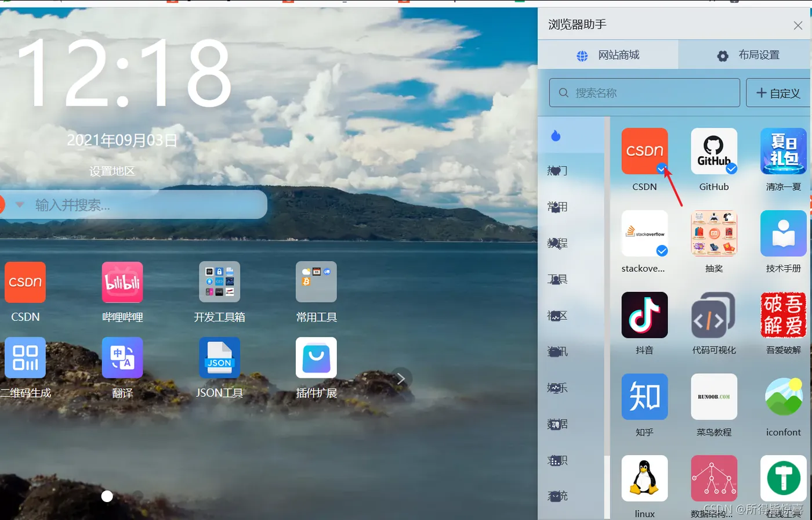Select the 资讯 category
Screen dimensions: 812x520
pyautogui.click(x=557, y=352)
